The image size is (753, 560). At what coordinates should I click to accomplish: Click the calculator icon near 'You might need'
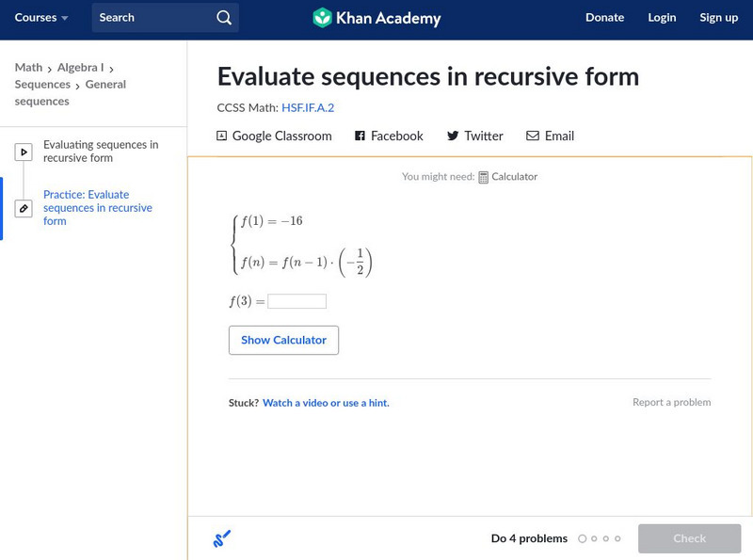click(x=483, y=177)
